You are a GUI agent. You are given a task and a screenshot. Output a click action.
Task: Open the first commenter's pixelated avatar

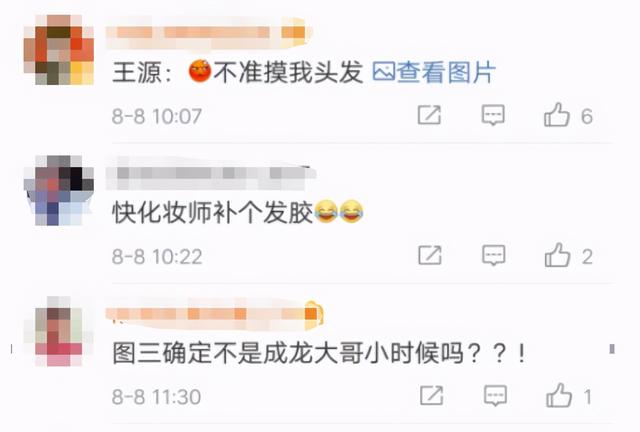(59, 50)
